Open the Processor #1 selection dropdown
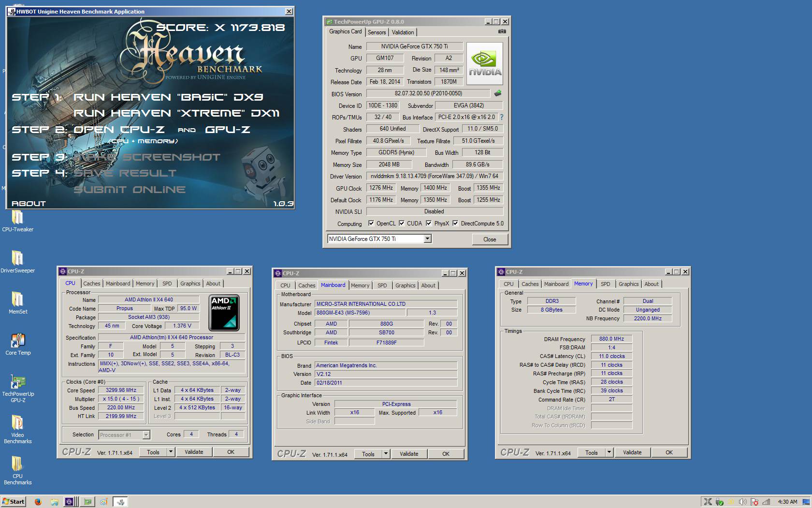The width and height of the screenshot is (812, 508). coord(146,435)
